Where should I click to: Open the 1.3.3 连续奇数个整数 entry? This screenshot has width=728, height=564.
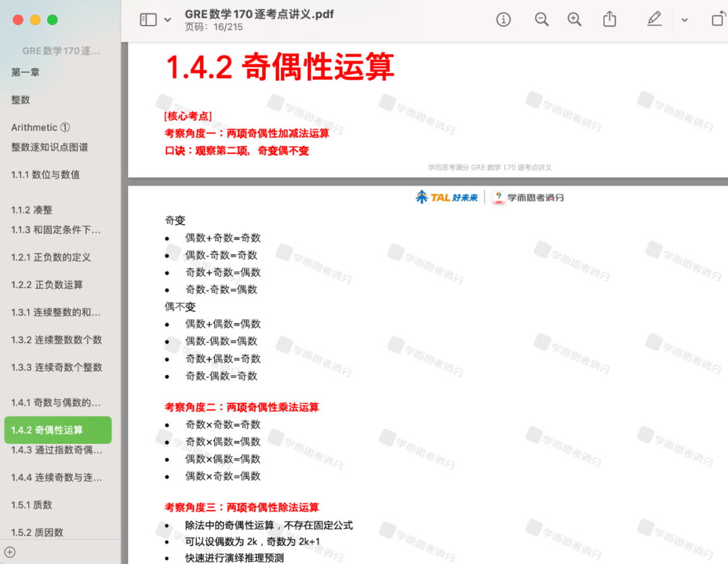(57, 367)
